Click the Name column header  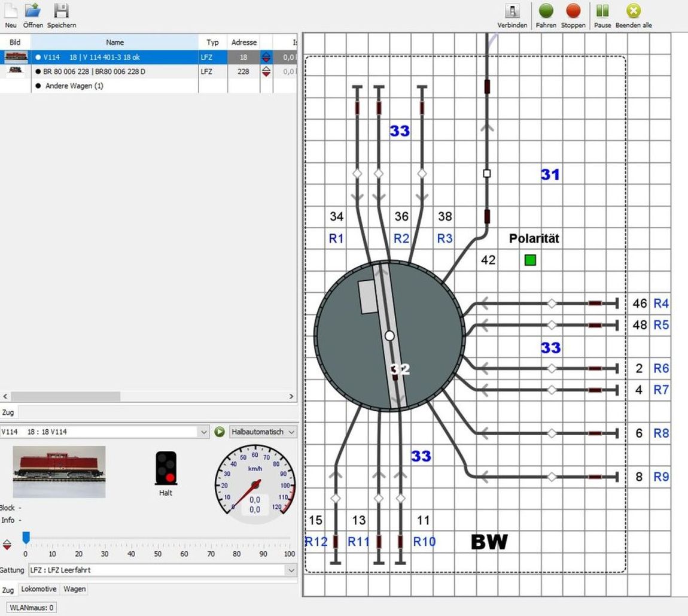(x=114, y=43)
